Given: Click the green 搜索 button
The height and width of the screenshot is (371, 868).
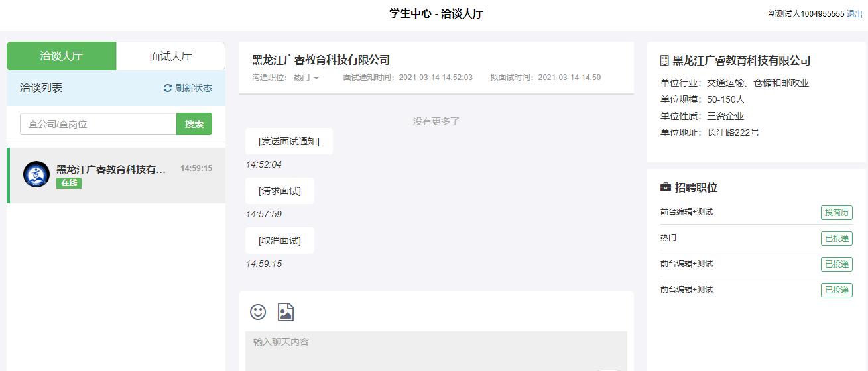Looking at the screenshot, I should (194, 124).
